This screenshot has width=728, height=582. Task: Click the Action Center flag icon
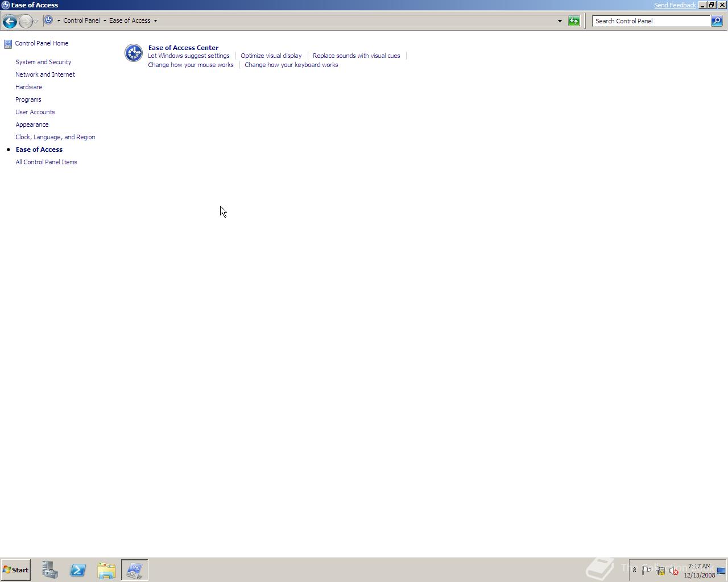[x=646, y=571]
